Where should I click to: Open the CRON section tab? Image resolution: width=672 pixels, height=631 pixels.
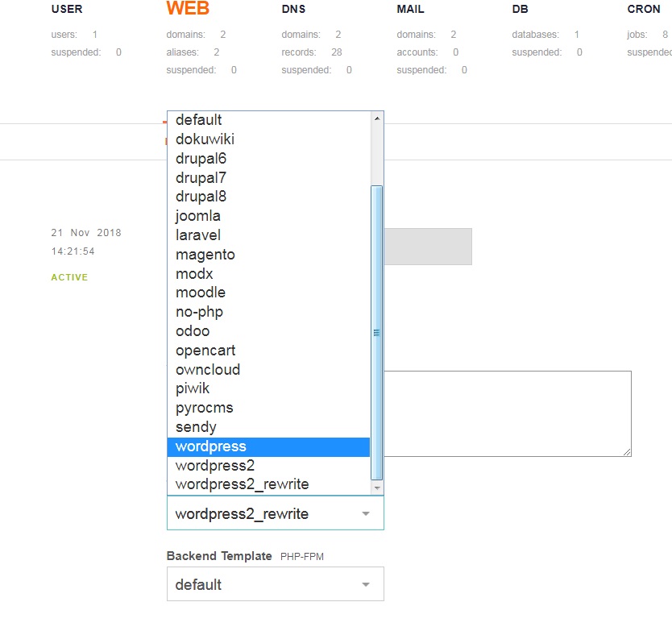(643, 9)
